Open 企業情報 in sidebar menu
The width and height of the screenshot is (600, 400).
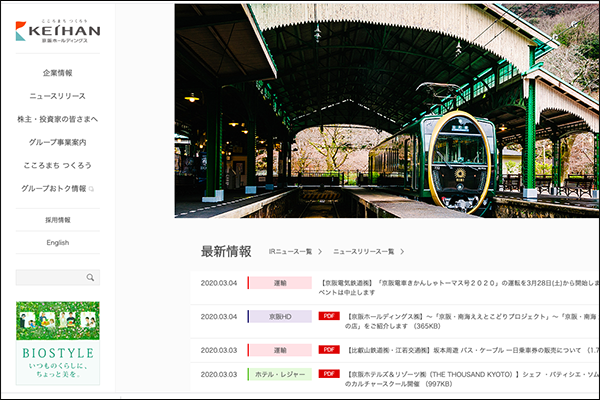coord(57,73)
